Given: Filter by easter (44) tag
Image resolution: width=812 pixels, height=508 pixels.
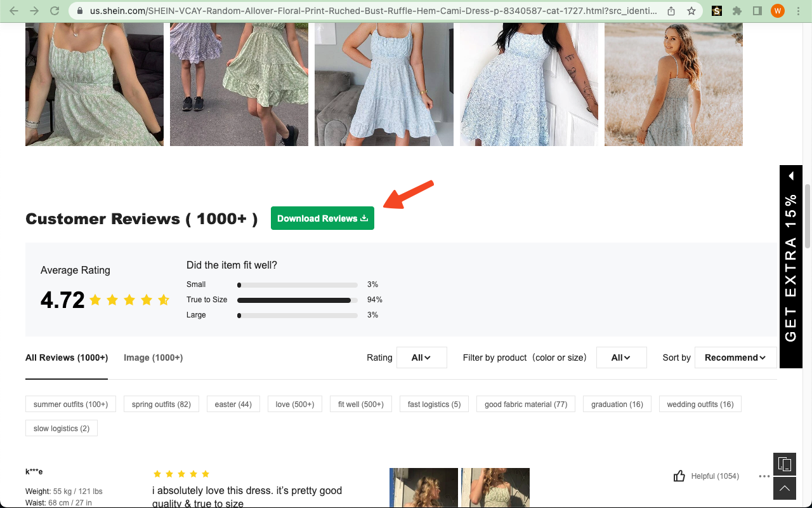Looking at the screenshot, I should tap(233, 404).
